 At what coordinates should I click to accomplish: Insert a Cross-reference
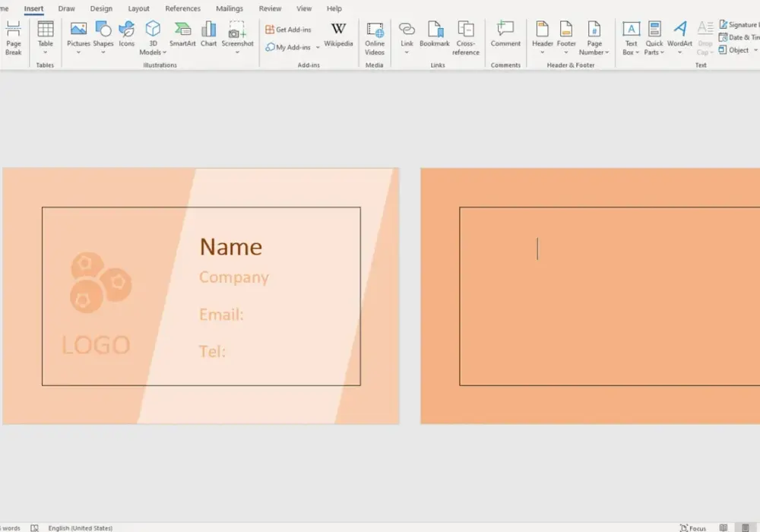click(466, 38)
